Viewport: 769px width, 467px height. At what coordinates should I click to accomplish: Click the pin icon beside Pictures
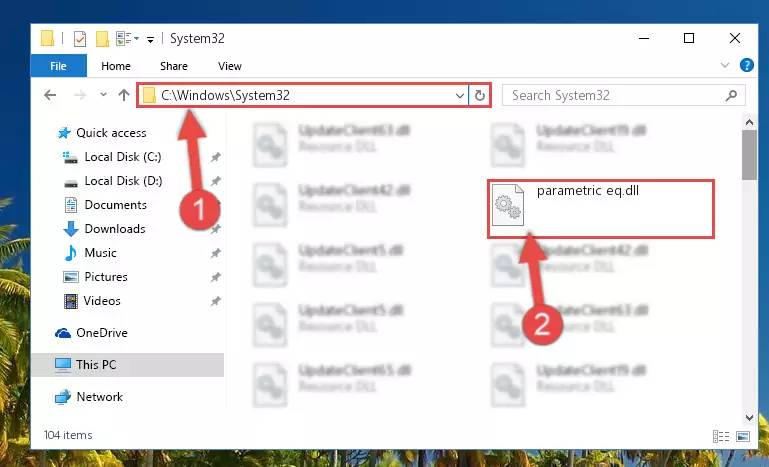click(215, 277)
